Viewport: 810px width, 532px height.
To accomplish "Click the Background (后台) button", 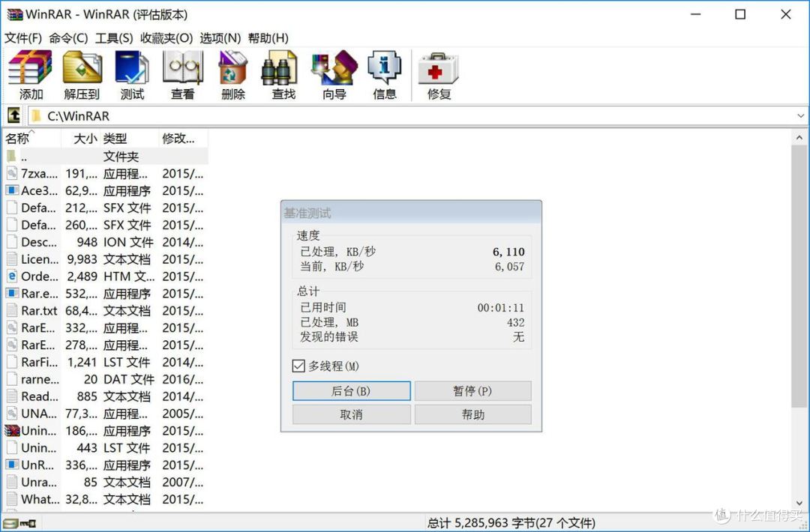I will coord(351,390).
